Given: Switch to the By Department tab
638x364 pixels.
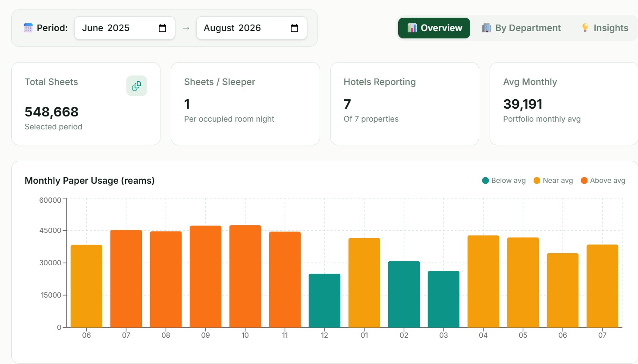Looking at the screenshot, I should tap(522, 28).
